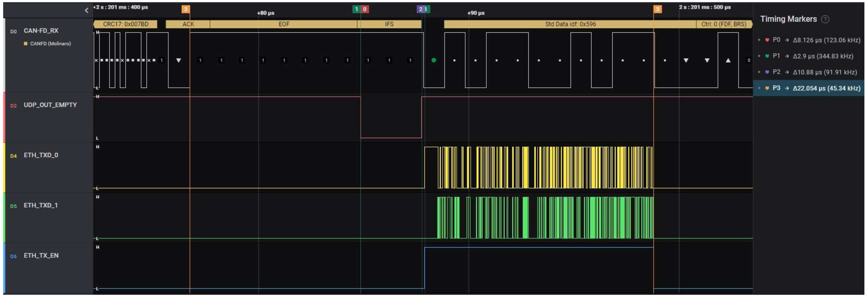Open the Timing Markers help icon

click(x=825, y=19)
